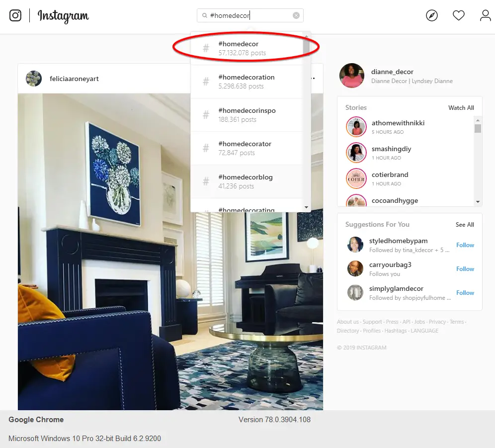Open the living room post photo
The image size is (495, 448).
(x=170, y=252)
